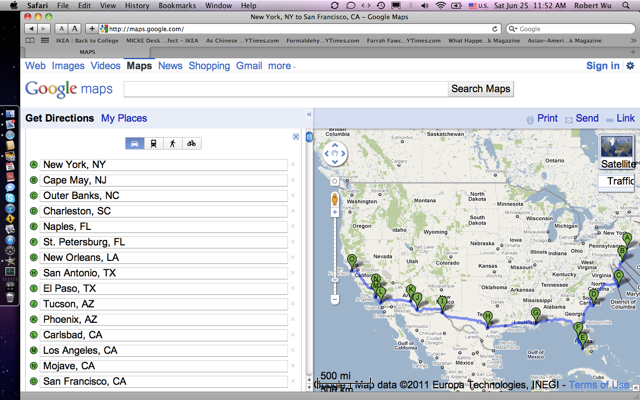Viewport: 640px width, 400px height.
Task: Remove the Cape May, NJ destination
Action: pos(293,180)
